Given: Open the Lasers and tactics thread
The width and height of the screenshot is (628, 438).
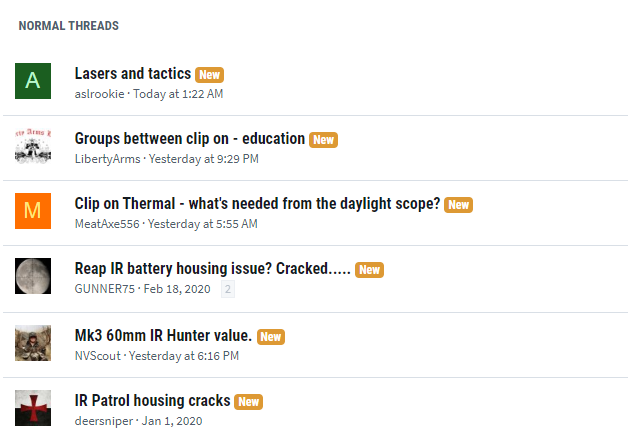Looking at the screenshot, I should pos(133,74).
